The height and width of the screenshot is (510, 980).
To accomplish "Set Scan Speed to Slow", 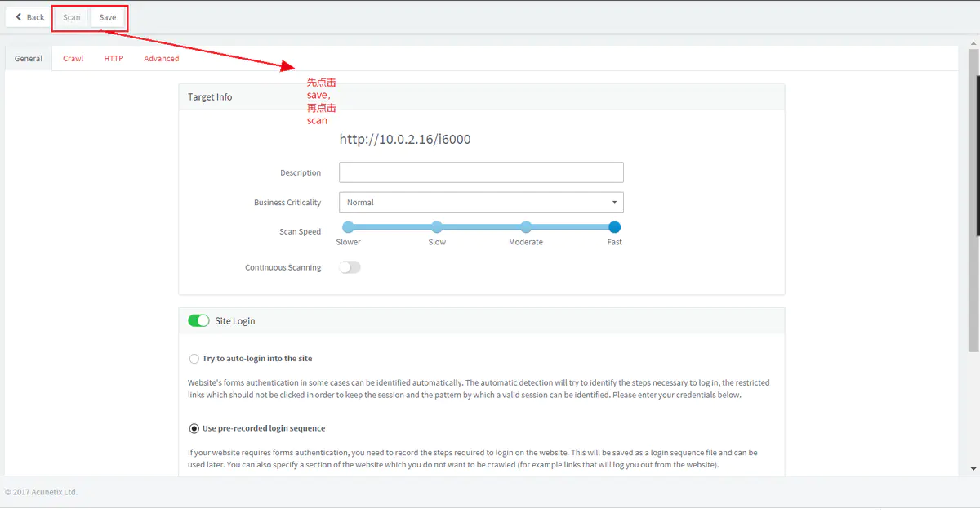I will 437,227.
